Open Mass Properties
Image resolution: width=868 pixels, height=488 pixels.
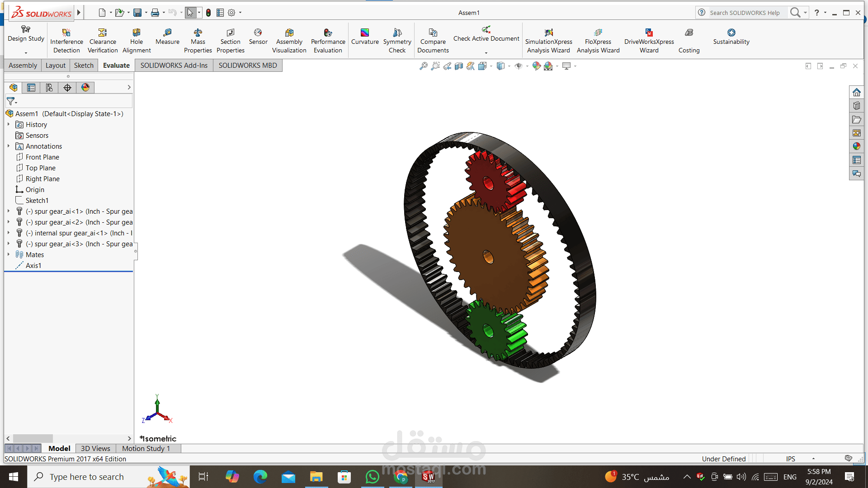pos(198,41)
